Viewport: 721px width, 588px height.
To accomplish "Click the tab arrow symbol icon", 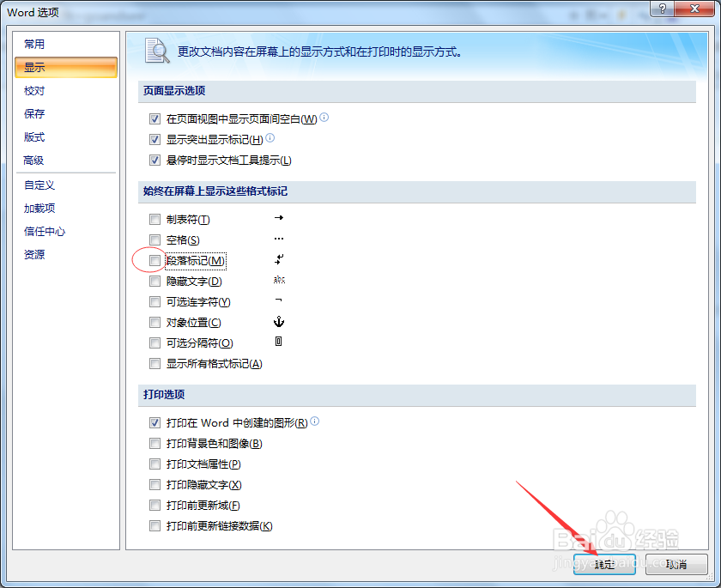I will coord(279,218).
